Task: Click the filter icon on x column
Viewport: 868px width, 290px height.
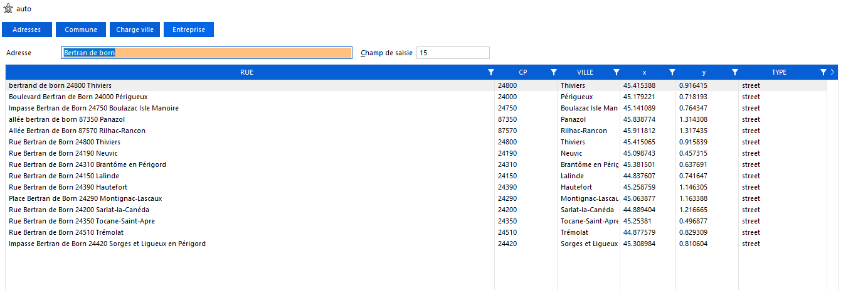Action: click(x=672, y=72)
